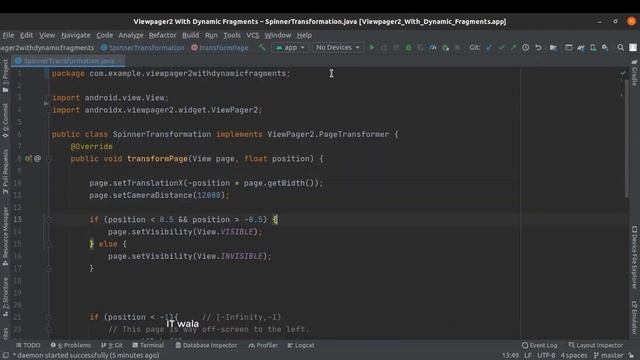
Task: Open the Build menu
Action: (190, 36)
